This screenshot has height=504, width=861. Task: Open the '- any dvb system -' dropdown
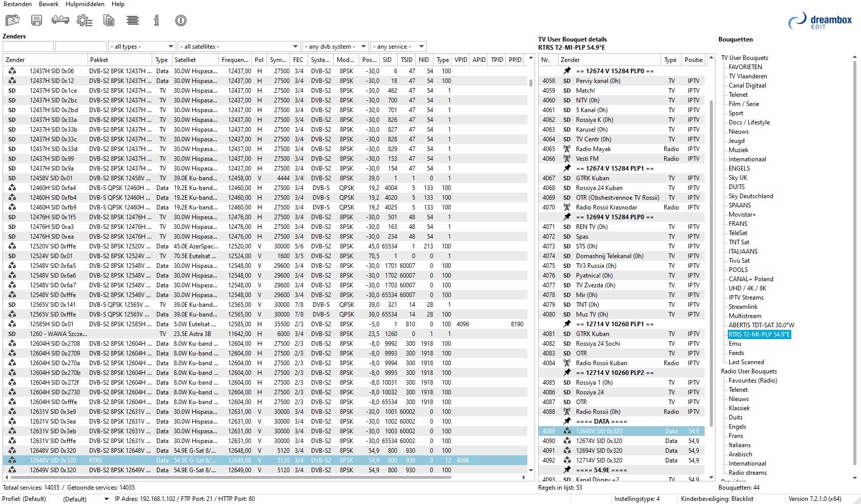pyautogui.click(x=335, y=47)
